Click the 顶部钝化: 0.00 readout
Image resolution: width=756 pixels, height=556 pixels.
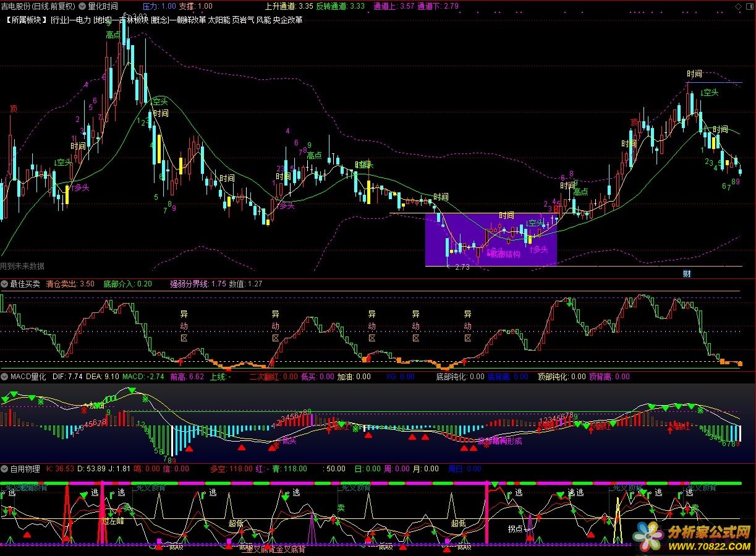pyautogui.click(x=561, y=376)
